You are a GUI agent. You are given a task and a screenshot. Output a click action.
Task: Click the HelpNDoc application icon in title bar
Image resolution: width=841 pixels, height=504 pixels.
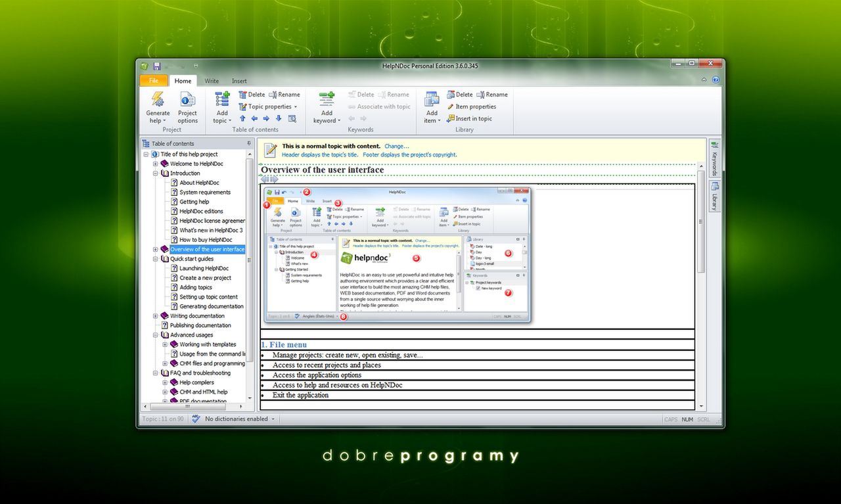click(x=144, y=66)
